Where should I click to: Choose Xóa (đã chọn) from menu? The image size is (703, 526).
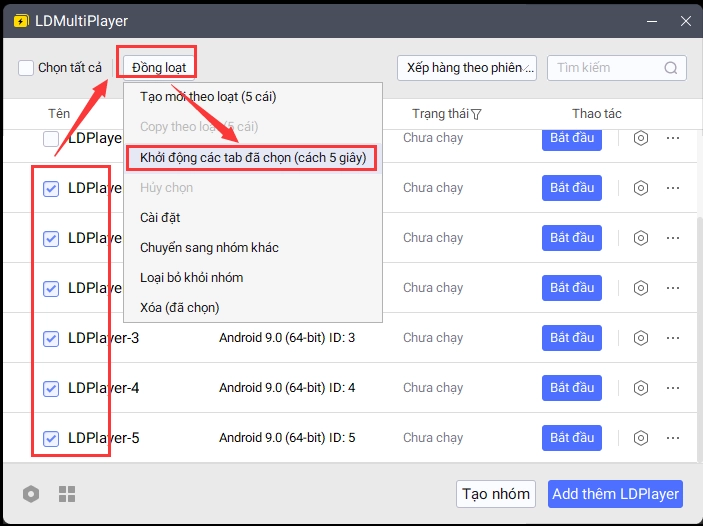click(x=179, y=307)
